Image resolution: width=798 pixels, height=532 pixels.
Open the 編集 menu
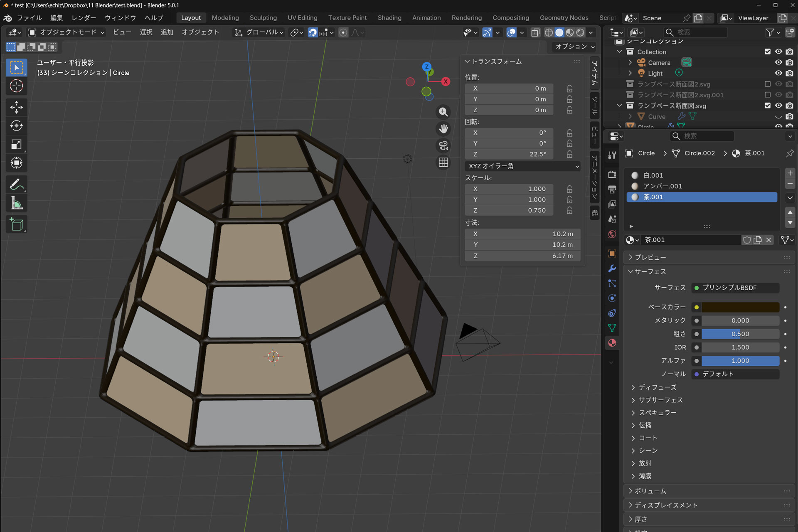(57, 18)
